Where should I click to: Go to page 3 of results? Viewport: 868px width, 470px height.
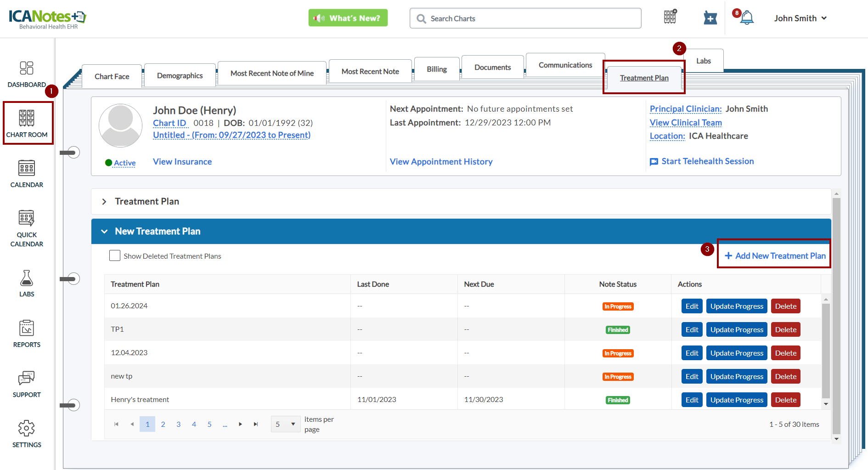[179, 425]
